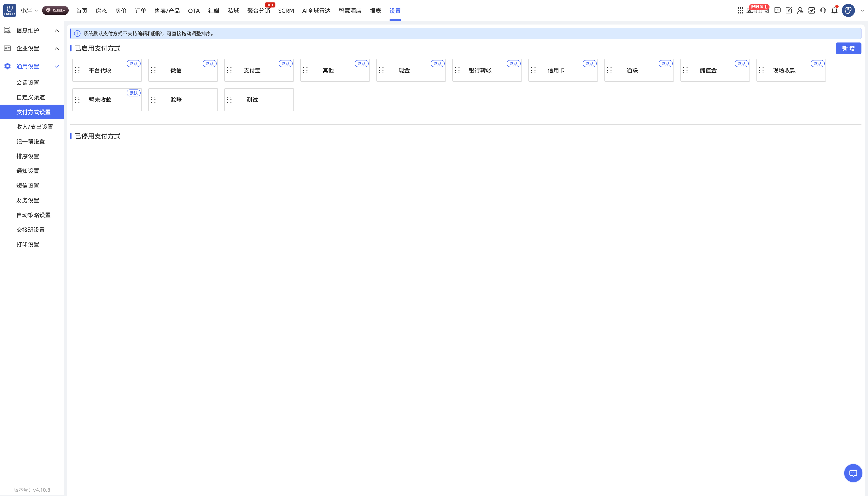The width and height of the screenshot is (868, 496).
Task: Click the 银行转帐 payment label
Action: [x=480, y=70]
